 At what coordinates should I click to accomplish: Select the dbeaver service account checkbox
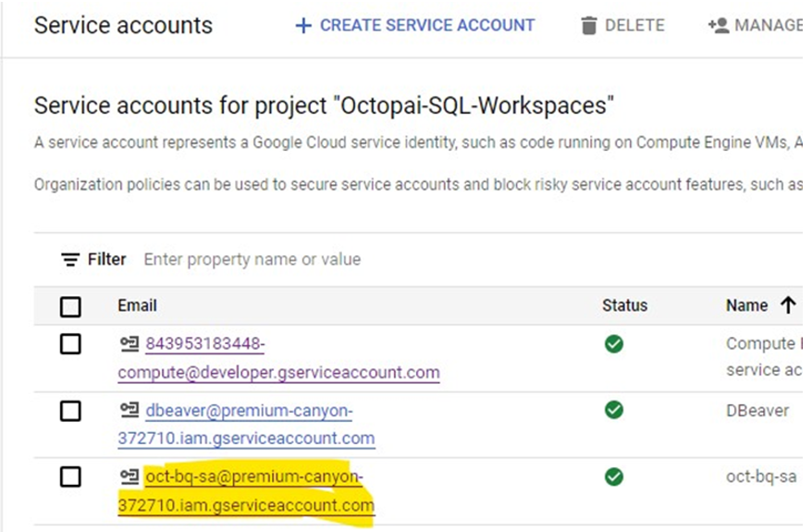pos(70,411)
